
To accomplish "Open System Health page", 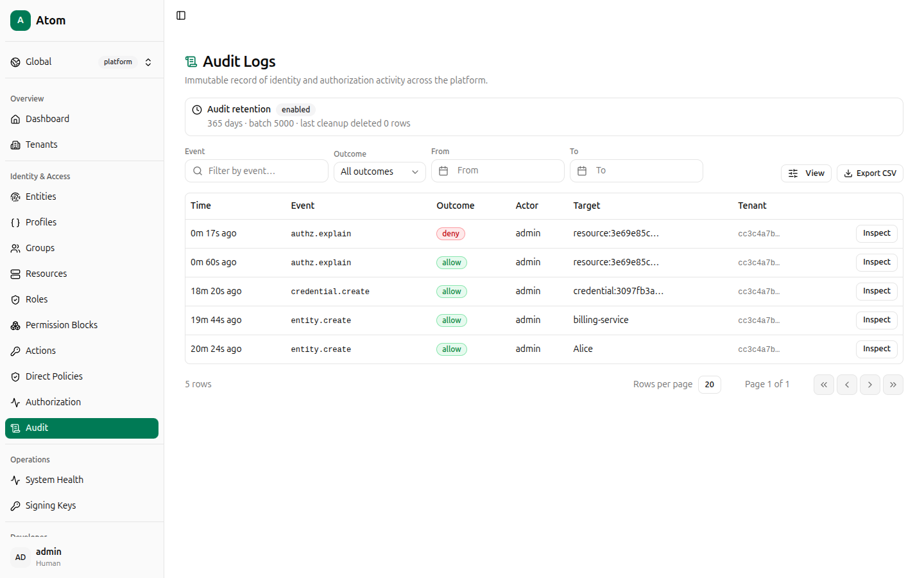I will click(x=82, y=480).
